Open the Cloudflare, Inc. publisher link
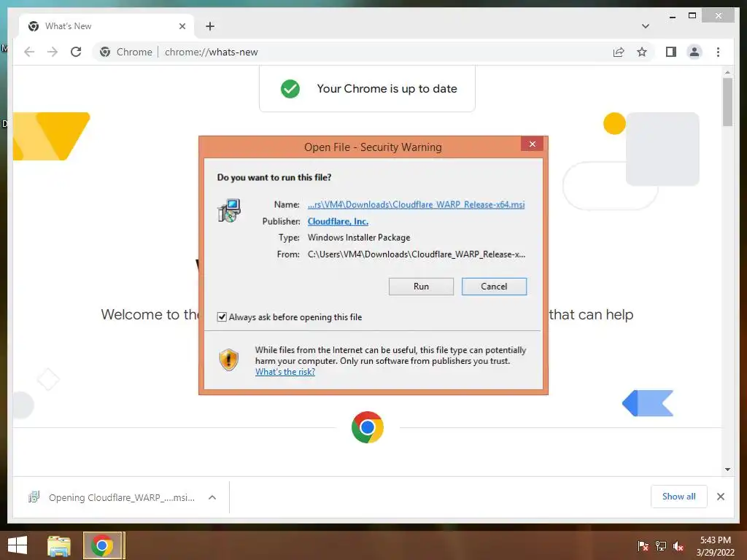747x560 pixels. (338, 222)
